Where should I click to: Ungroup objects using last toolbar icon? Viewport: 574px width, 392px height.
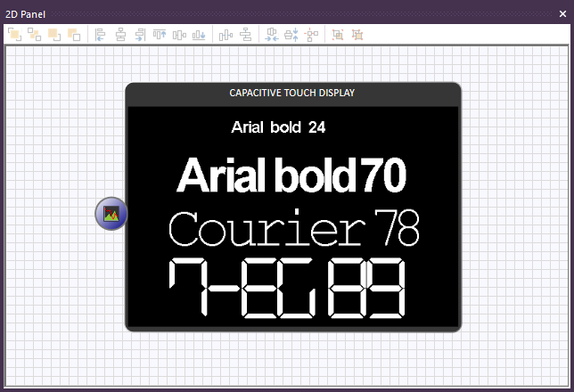click(x=357, y=35)
